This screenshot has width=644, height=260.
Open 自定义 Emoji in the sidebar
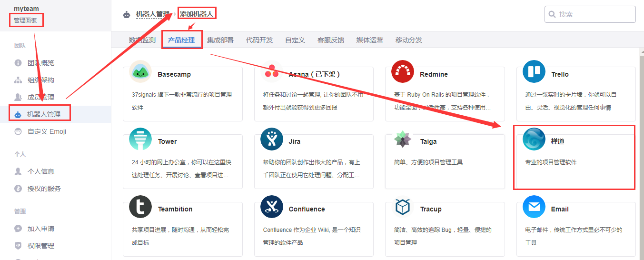coord(47,131)
